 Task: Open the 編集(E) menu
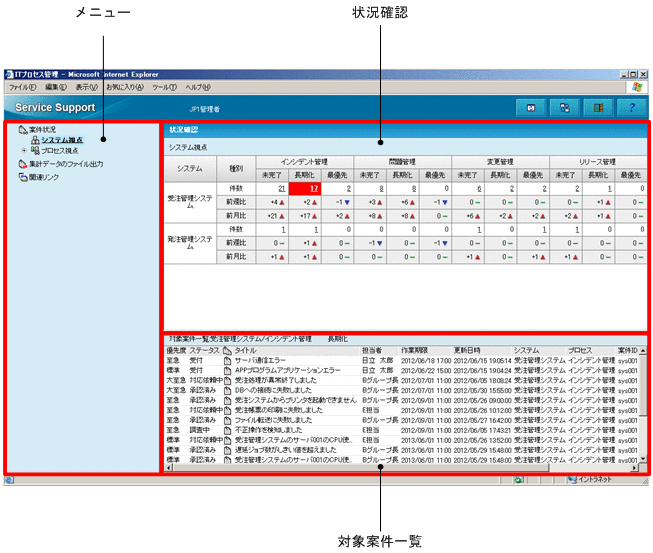click(56, 87)
